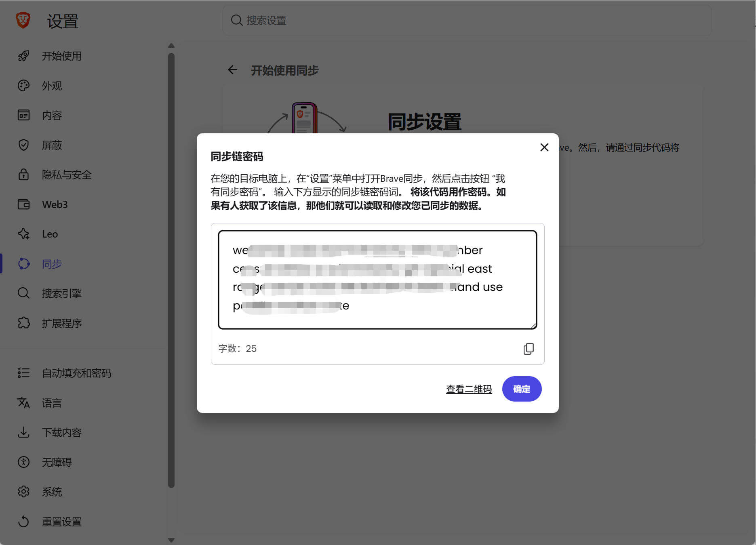This screenshot has height=545, width=756.
Task: Open 隐私与安全 lock icon
Action: pos(23,175)
